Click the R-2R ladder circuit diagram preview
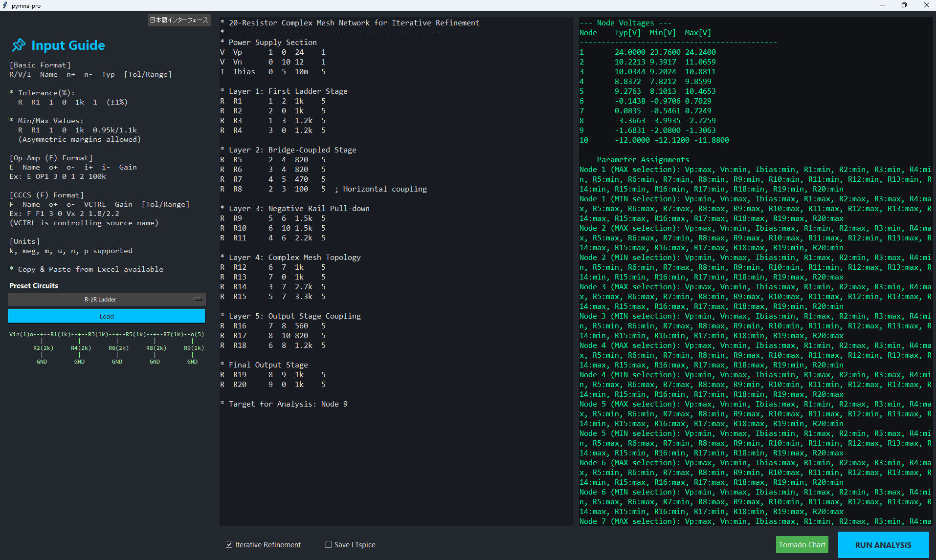 [x=107, y=348]
